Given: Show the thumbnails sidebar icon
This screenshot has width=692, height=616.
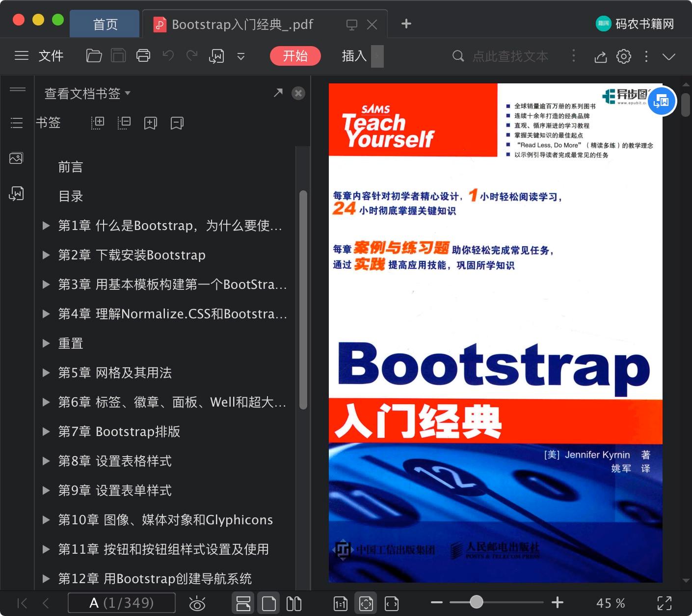Looking at the screenshot, I should (16, 158).
